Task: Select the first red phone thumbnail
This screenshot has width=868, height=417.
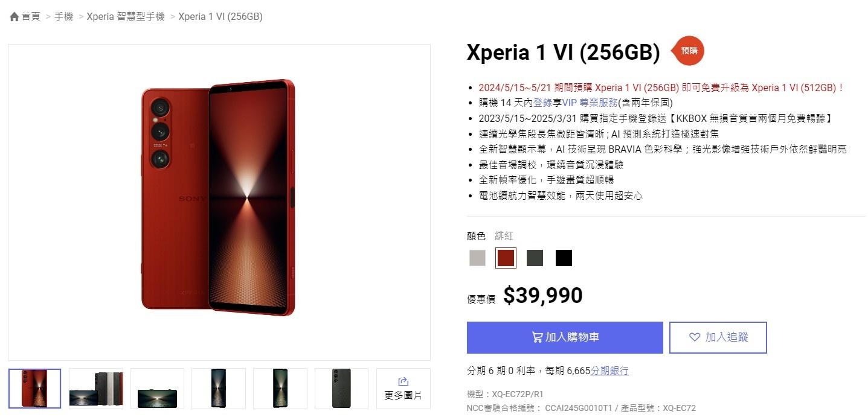Action: (x=34, y=389)
